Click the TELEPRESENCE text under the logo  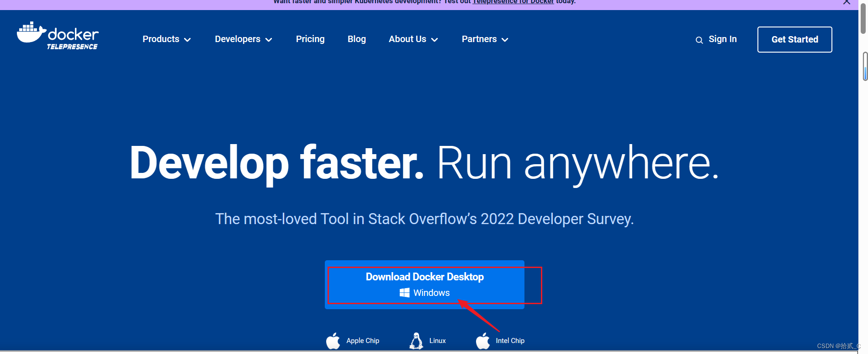pyautogui.click(x=72, y=47)
